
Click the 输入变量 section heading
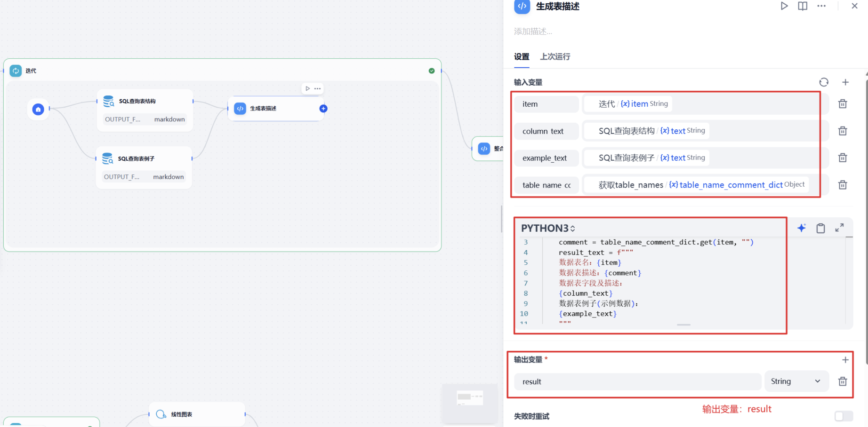(x=528, y=82)
